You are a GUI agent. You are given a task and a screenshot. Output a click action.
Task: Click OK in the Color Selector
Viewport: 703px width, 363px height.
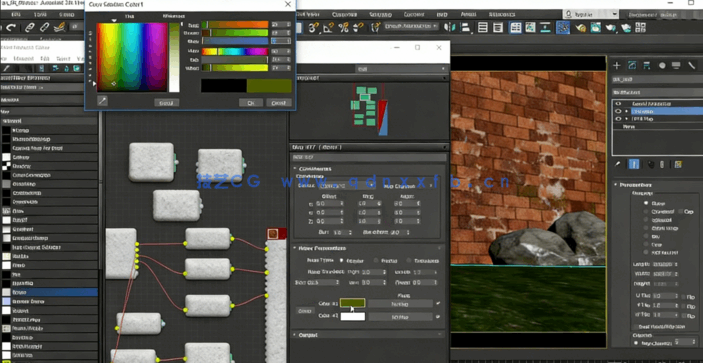click(251, 103)
